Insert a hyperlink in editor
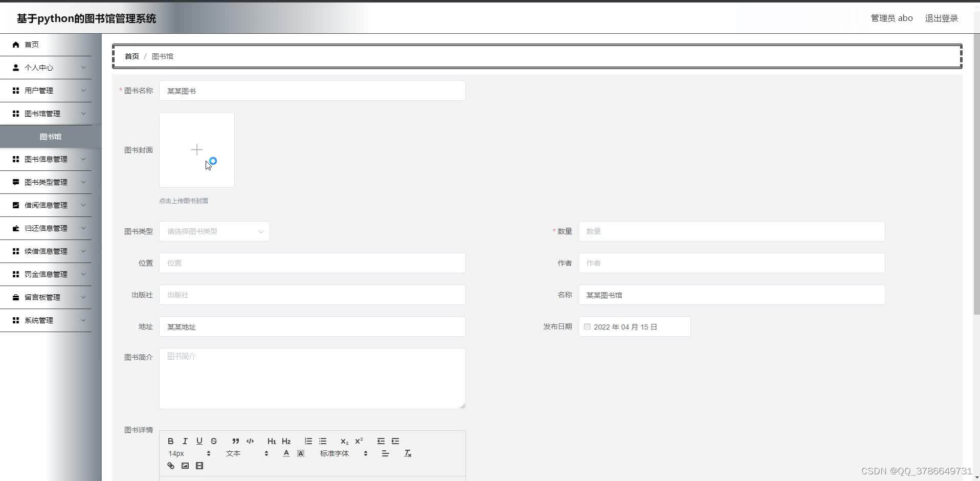980x481 pixels. 171,466
